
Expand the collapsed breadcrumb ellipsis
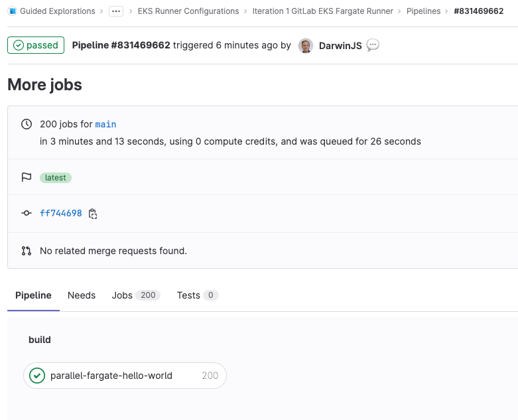click(116, 11)
